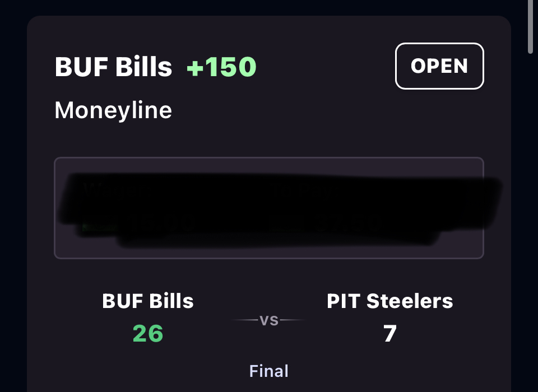This screenshot has height=392, width=538.
Task: Select the green +150 odds value
Action: [221, 67]
